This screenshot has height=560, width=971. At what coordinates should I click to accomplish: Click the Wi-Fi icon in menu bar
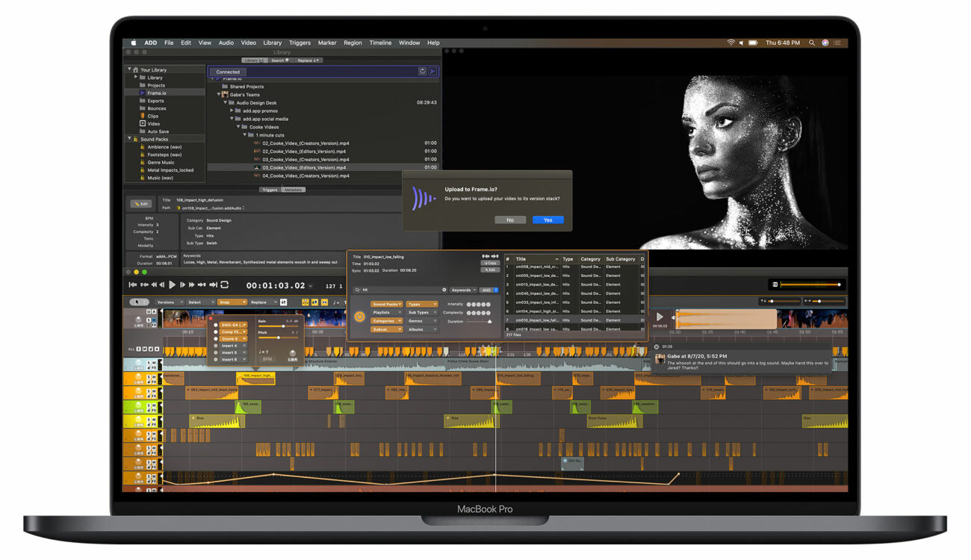[x=730, y=43]
